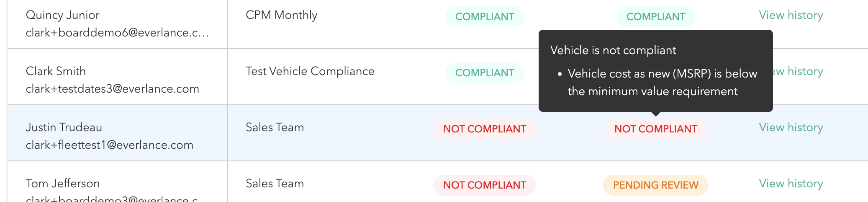The image size is (868, 202).
Task: Click Justin Trudeau's NOT COMPLIANT badge beside Sales Team
Action: point(484,129)
